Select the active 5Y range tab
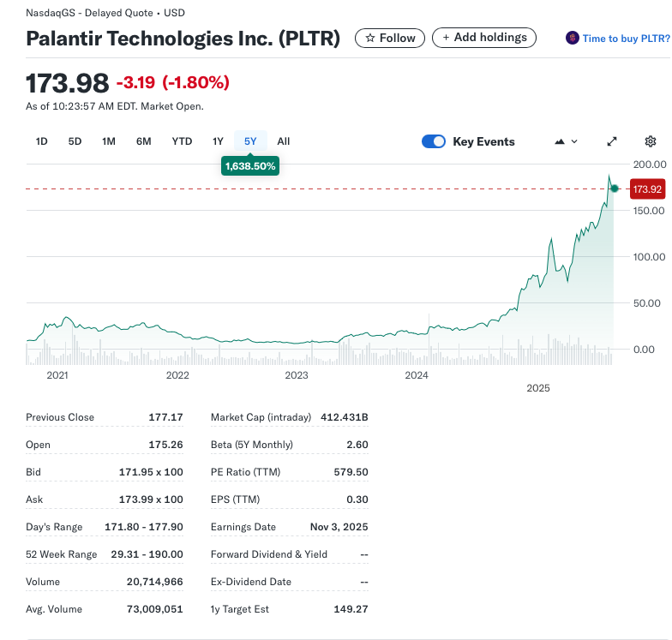Image resolution: width=672 pixels, height=640 pixels. (250, 141)
